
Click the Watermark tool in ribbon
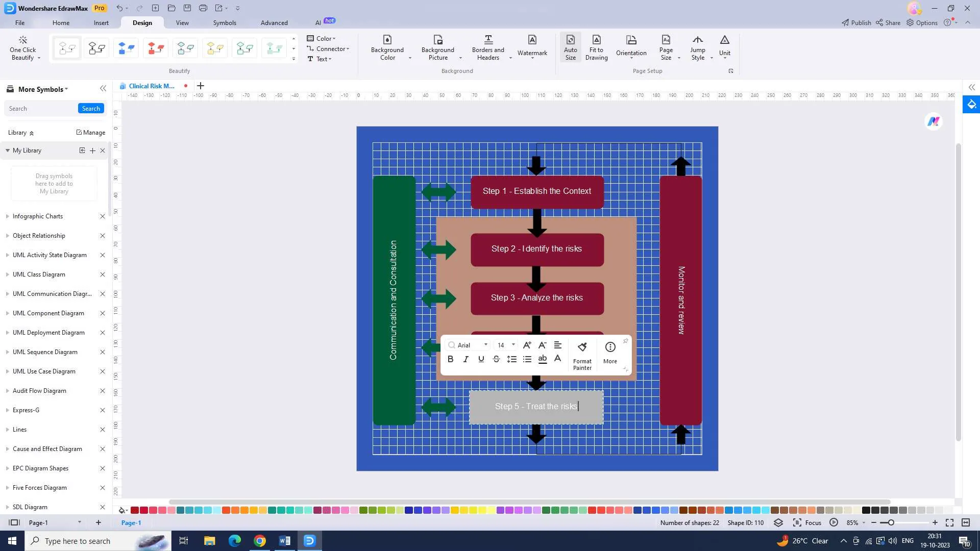pyautogui.click(x=532, y=47)
